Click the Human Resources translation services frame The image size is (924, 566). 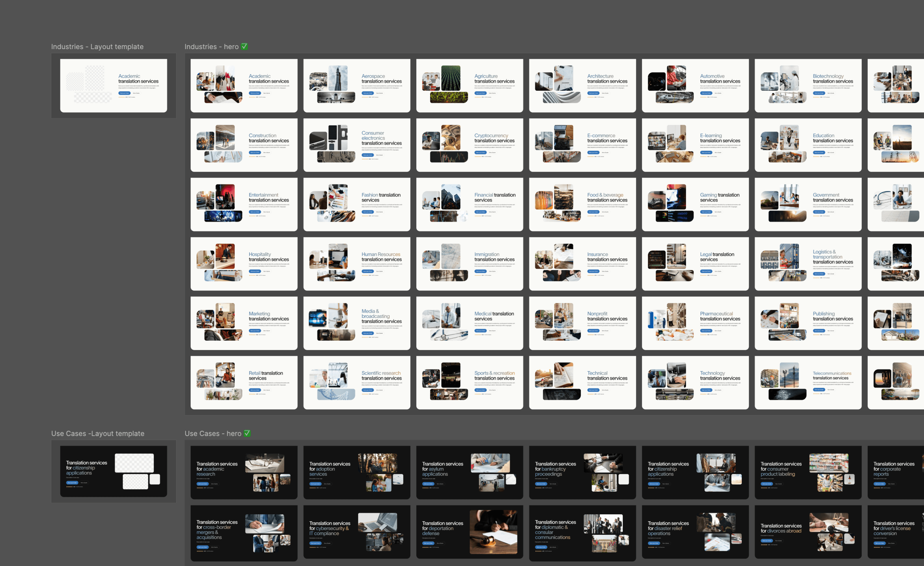[357, 264]
